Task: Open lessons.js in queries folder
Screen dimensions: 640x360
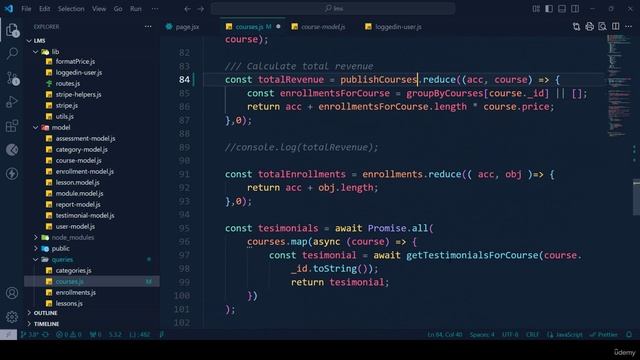Action: click(69, 303)
